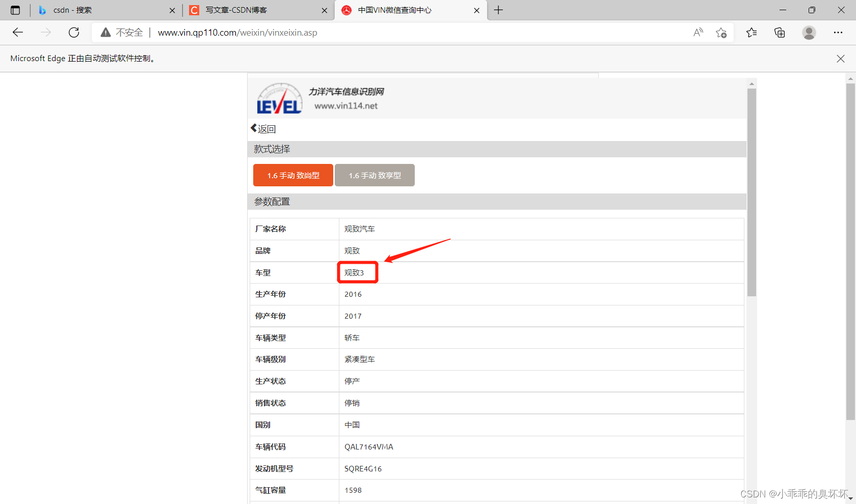This screenshot has width=856, height=504.
Task: Close the 写文章-CSDN博客 tab
Action: click(325, 10)
